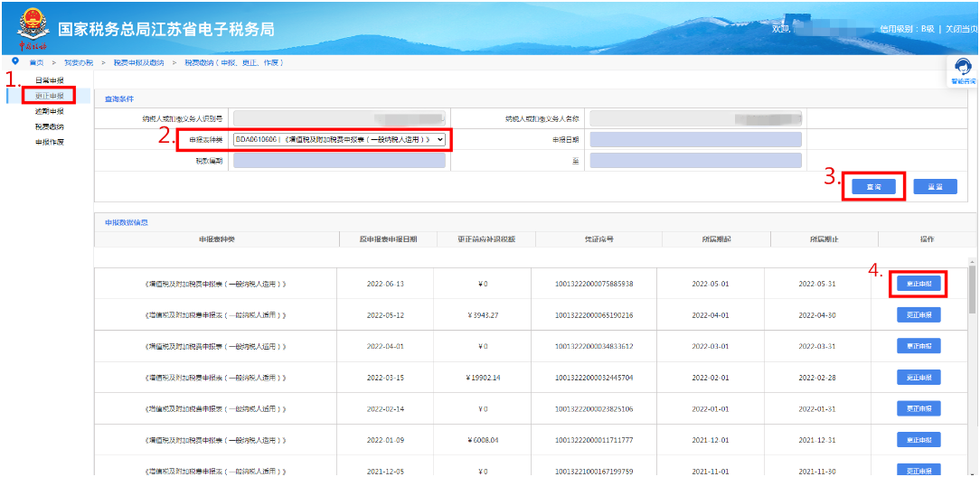
Task: Click the 税款属期 start input field
Action: (339, 161)
